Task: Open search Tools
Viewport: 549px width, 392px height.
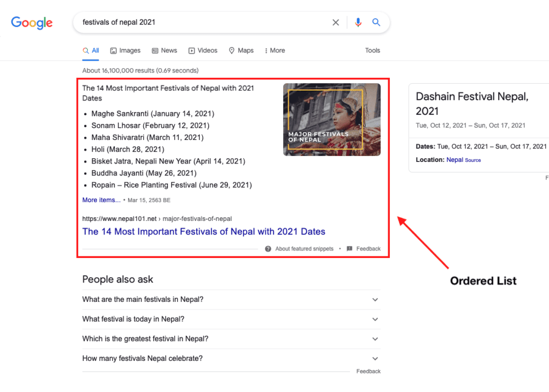Action: tap(373, 50)
